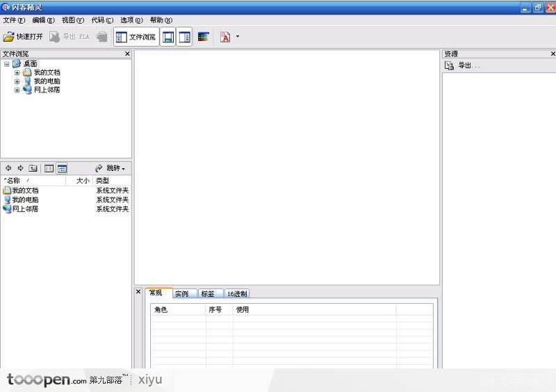Click the 快速打开 quick open icon

point(8,37)
